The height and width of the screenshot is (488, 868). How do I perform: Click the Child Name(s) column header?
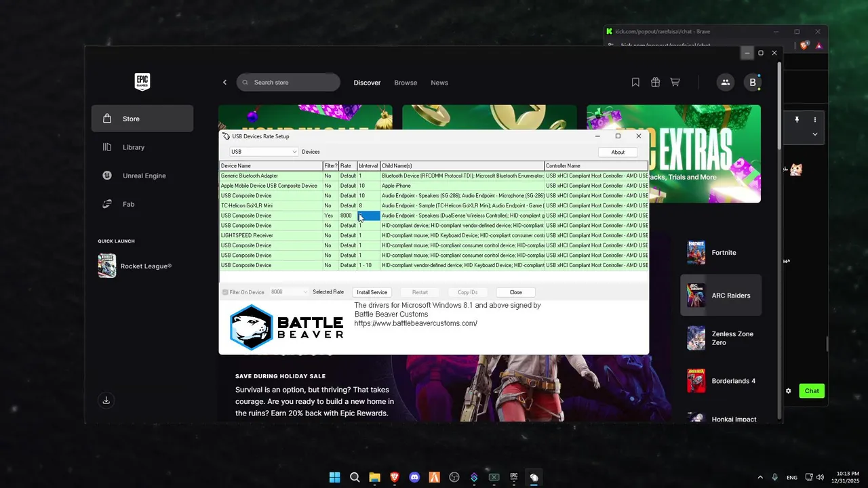coord(462,166)
